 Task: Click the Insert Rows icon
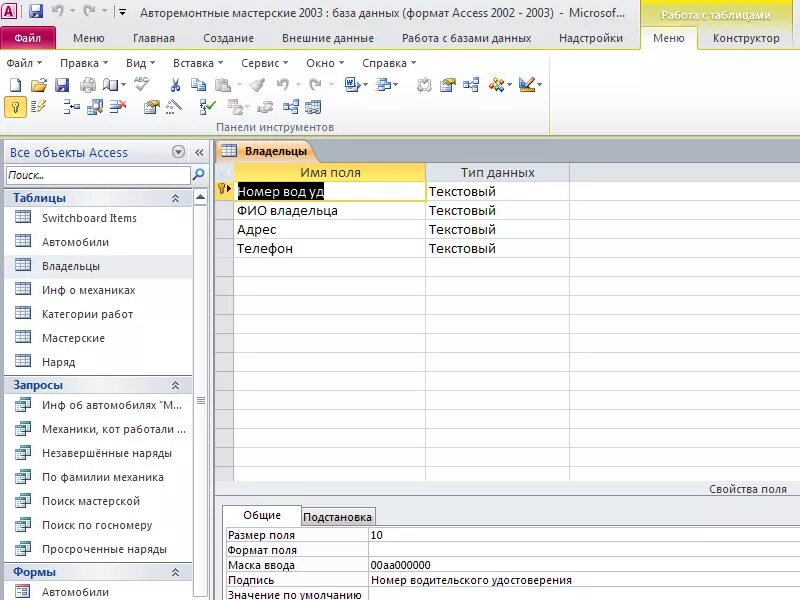71,107
